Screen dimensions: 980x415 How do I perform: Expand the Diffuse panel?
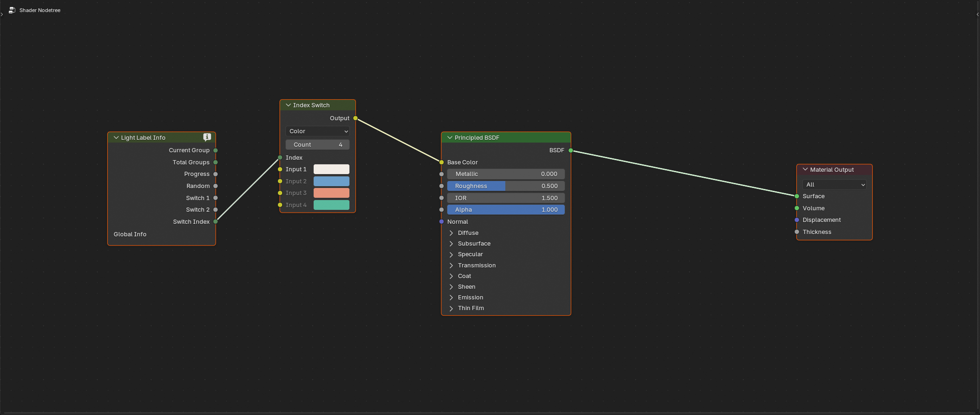pyautogui.click(x=451, y=233)
